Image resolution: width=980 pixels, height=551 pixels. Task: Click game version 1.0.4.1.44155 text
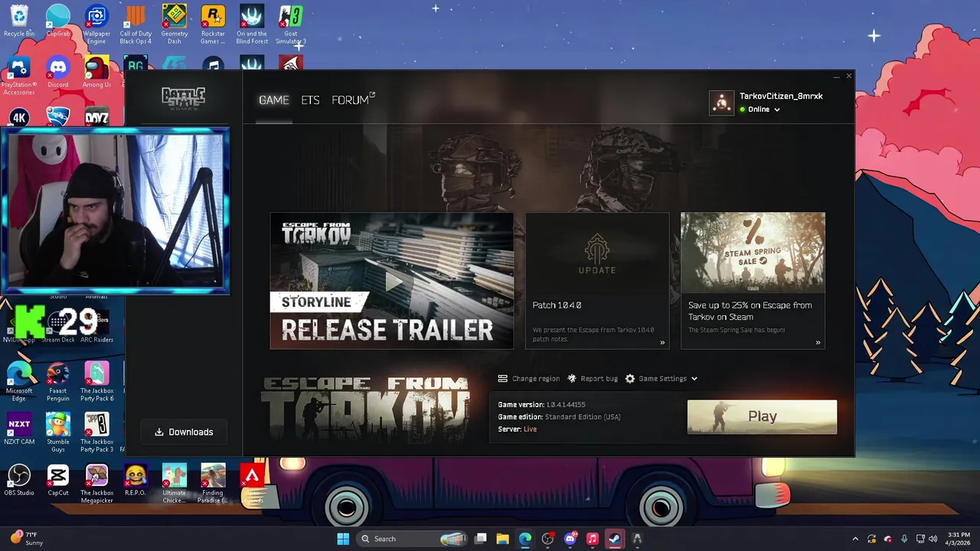click(x=566, y=405)
